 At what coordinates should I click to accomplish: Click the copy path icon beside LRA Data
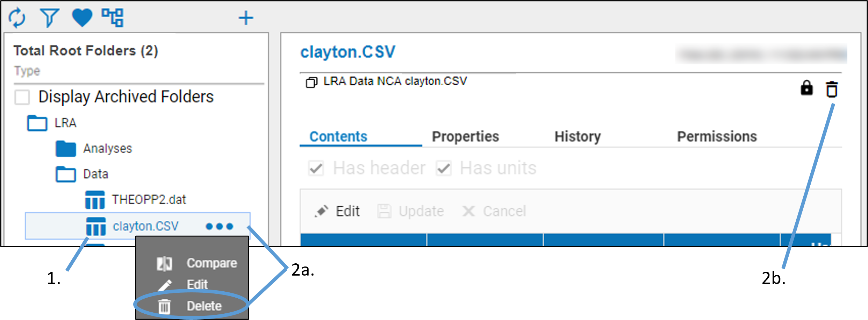click(x=311, y=82)
